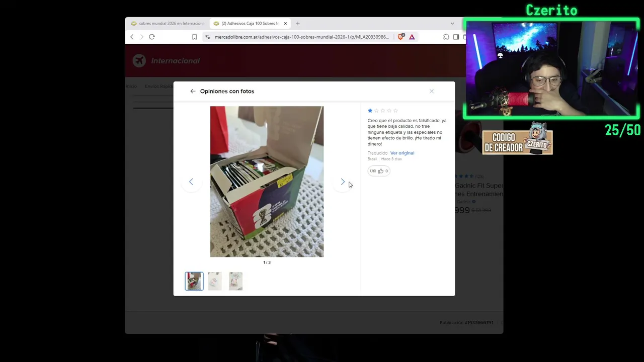This screenshot has height=362, width=644.
Task: Open site settings icon in address bar
Action: [x=207, y=37]
